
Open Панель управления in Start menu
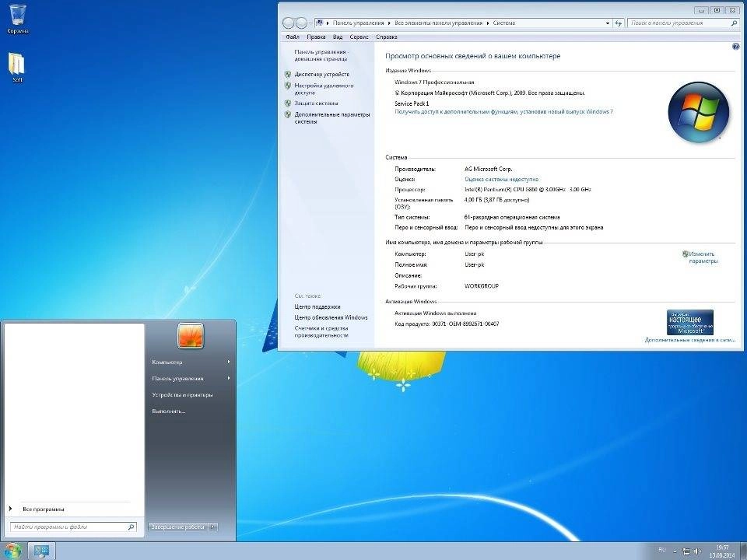(x=177, y=379)
